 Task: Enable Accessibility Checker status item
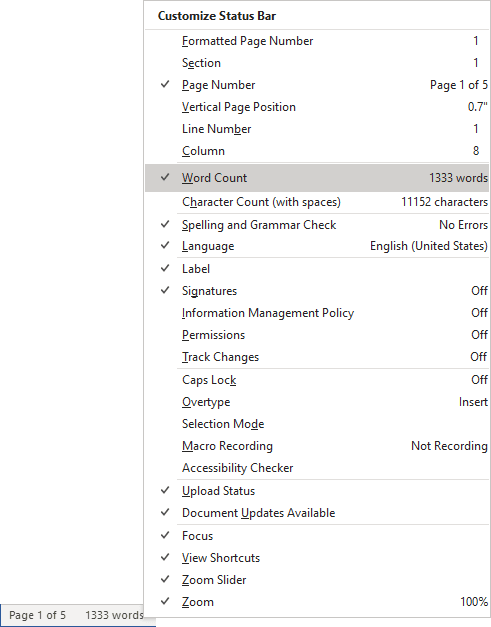click(317, 467)
